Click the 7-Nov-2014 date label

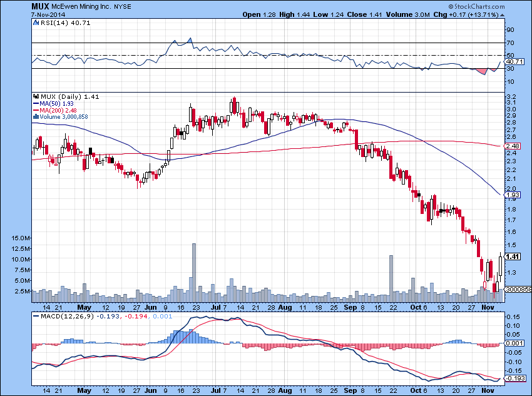49,14
